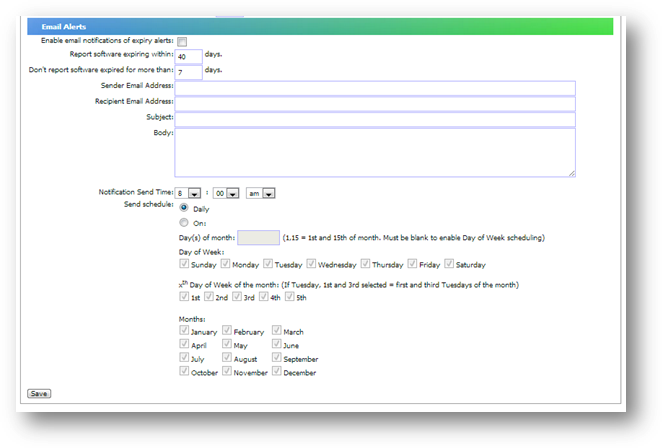
Task: Enable email notifications of expiry alerts checkbox
Action: tap(182, 41)
